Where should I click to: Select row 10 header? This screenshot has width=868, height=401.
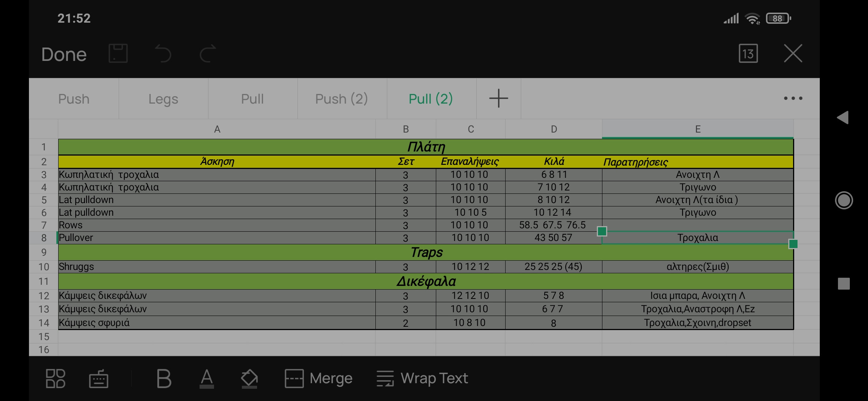(x=44, y=267)
